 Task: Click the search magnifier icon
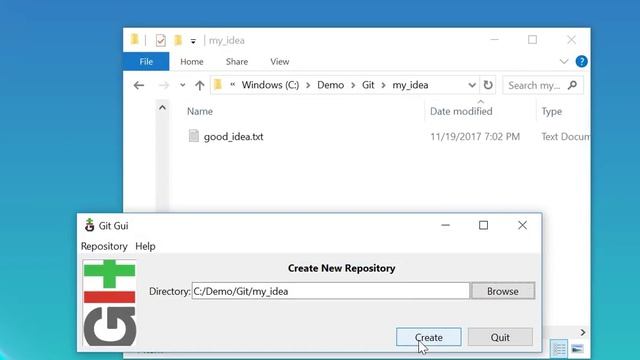(572, 85)
